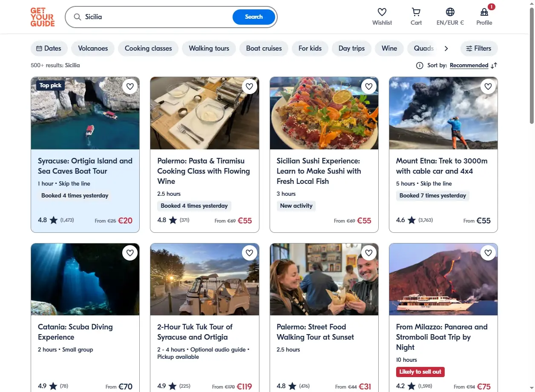Open the GetYourGuide home logo

pos(43,17)
